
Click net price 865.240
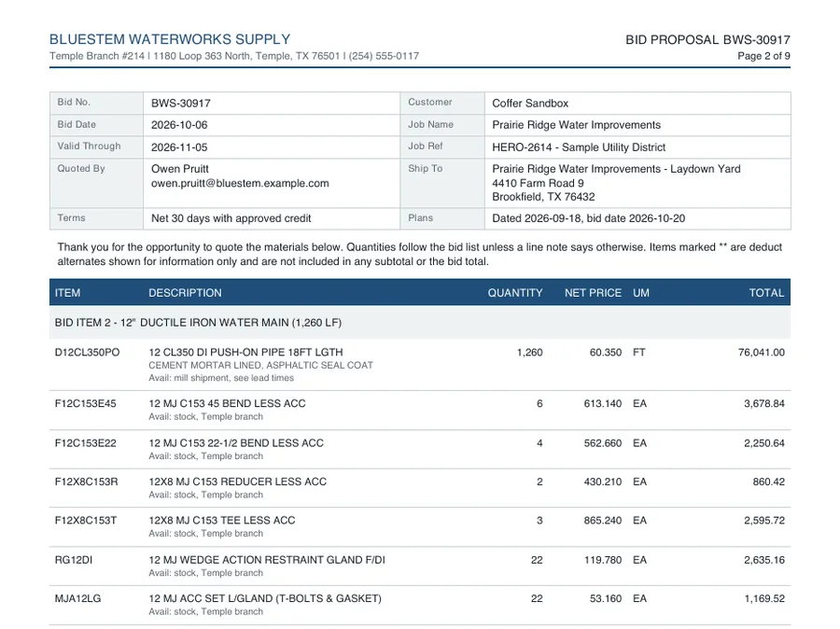pos(603,520)
